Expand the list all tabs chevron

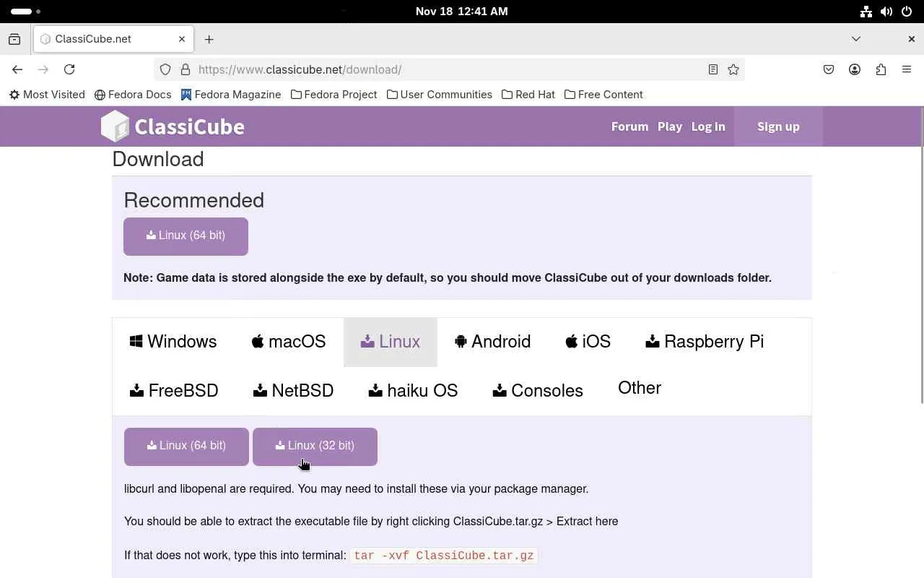pyautogui.click(x=856, y=39)
